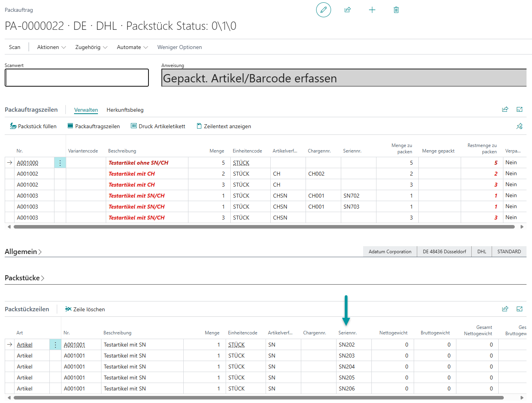Share the Packstückzeilen list via share icon
Image resolution: width=532 pixels, height=403 pixels.
coord(505,309)
